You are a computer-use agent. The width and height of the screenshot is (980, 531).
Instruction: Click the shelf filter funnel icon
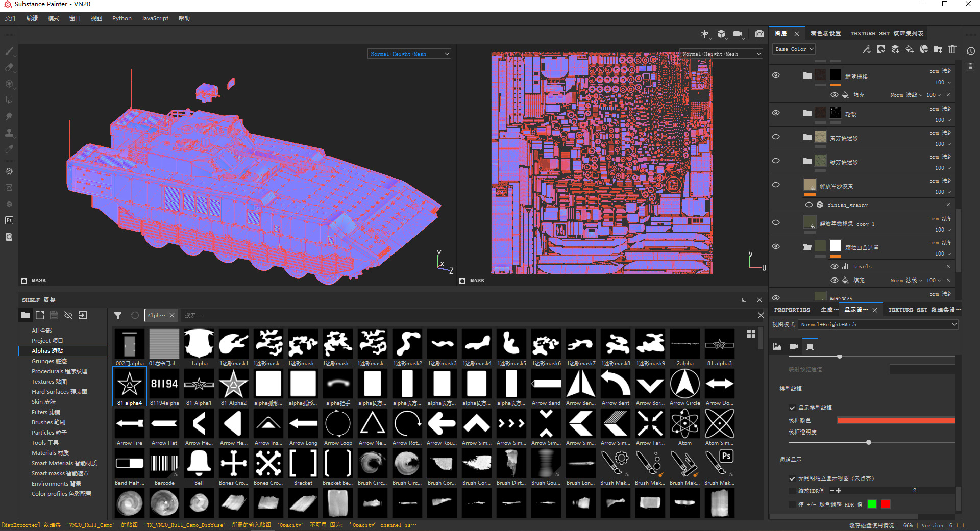coord(118,315)
